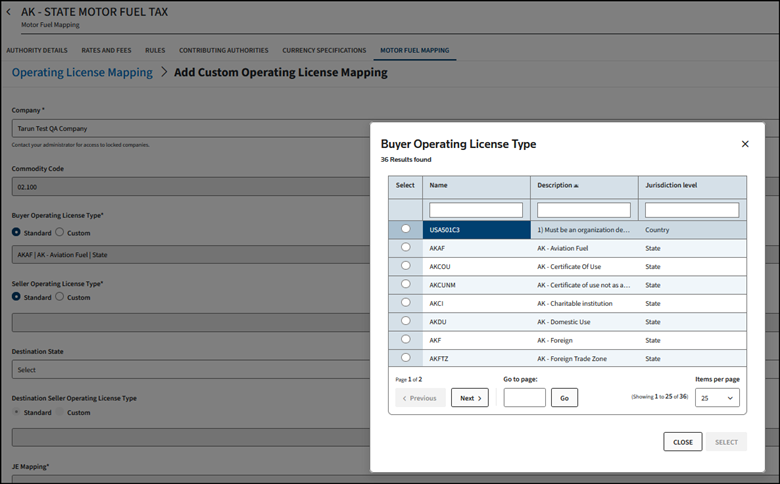Screen dimensions: 780x484
Task: Expand the Destination State select dropdown
Action: pyautogui.click(x=190, y=370)
